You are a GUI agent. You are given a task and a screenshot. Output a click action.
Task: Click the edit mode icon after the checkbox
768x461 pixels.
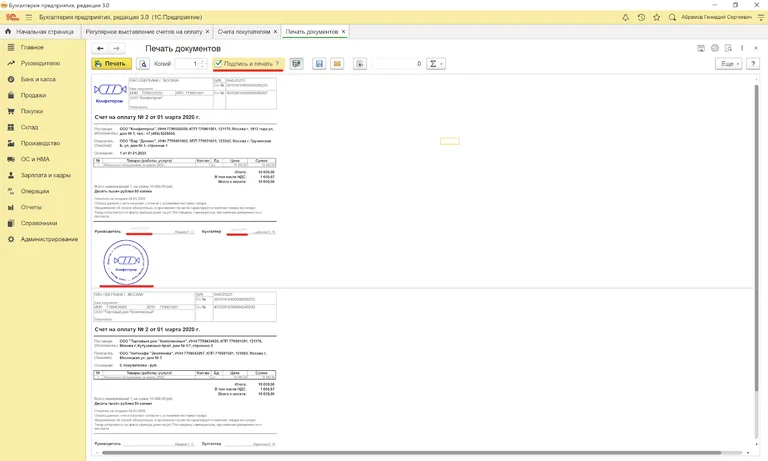tap(296, 64)
